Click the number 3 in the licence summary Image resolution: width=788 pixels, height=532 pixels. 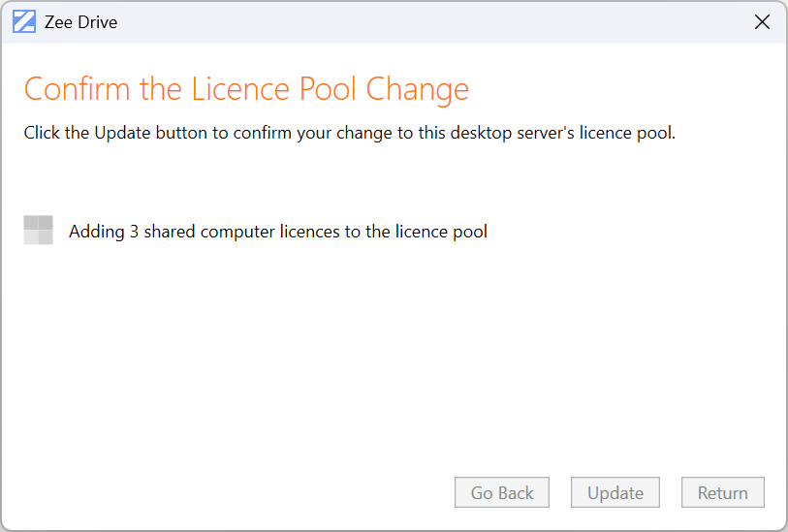[134, 232]
